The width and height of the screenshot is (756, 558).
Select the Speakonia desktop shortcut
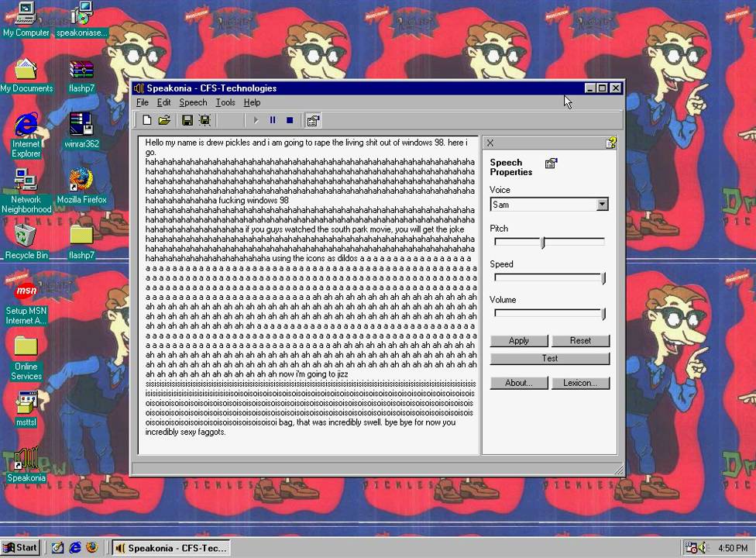tap(26, 465)
